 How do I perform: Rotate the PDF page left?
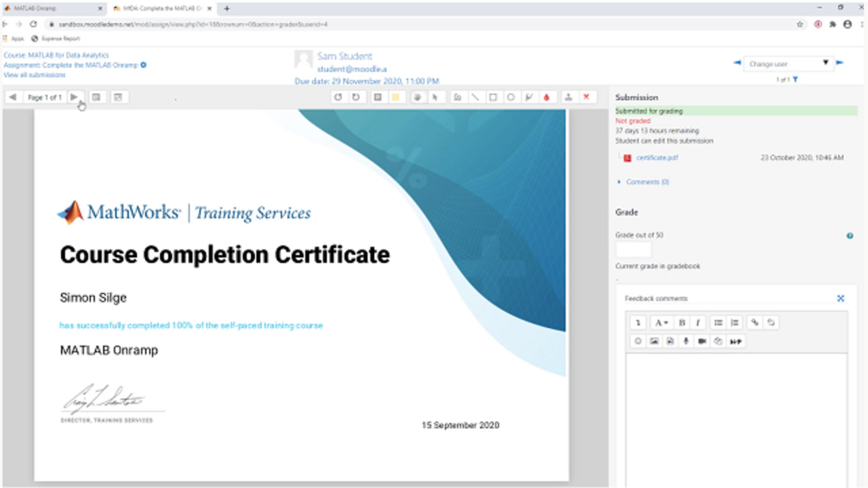coord(338,97)
